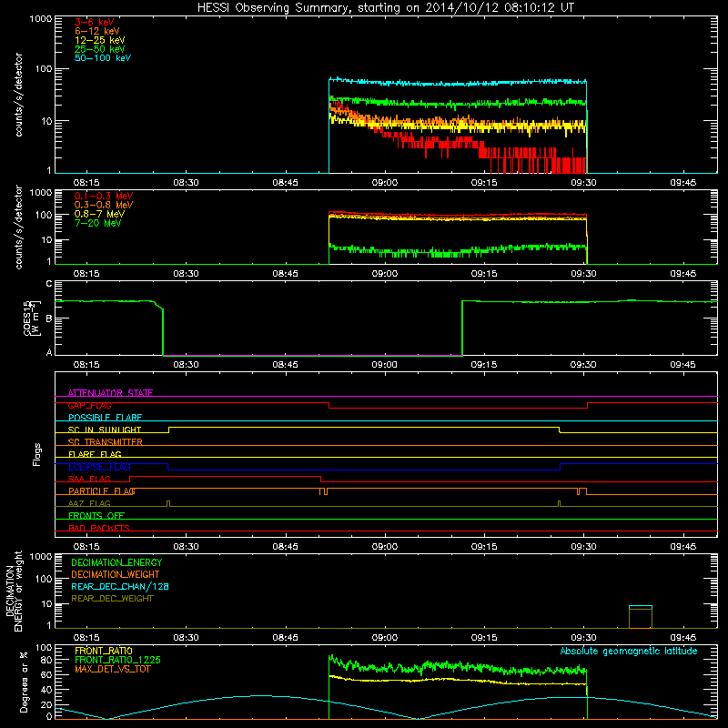Click the rear decimation box in the decimation plot
The width and height of the screenshot is (728, 728).
click(x=641, y=617)
